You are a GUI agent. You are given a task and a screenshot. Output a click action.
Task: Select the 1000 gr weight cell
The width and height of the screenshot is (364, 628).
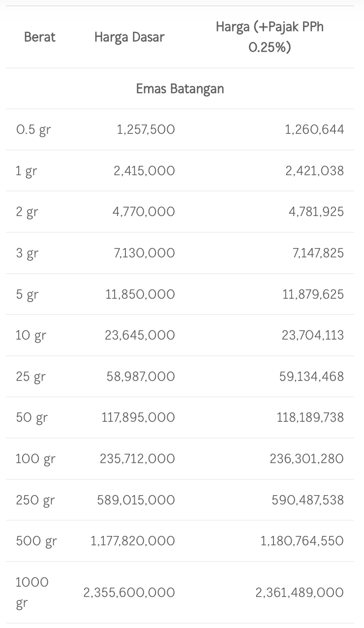(x=32, y=592)
